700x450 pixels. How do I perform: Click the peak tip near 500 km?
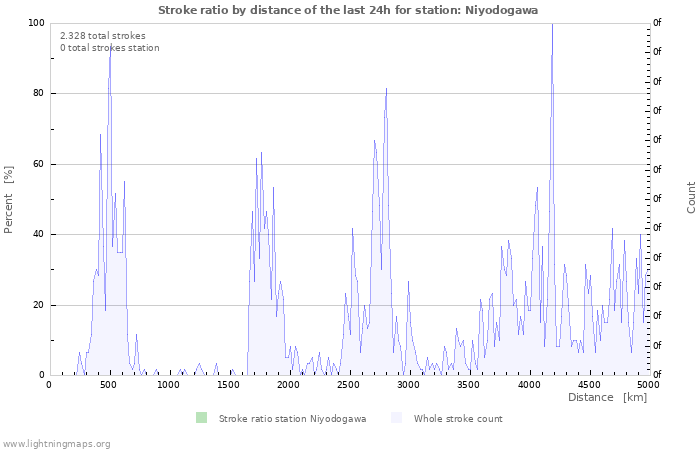pyautogui.click(x=110, y=44)
